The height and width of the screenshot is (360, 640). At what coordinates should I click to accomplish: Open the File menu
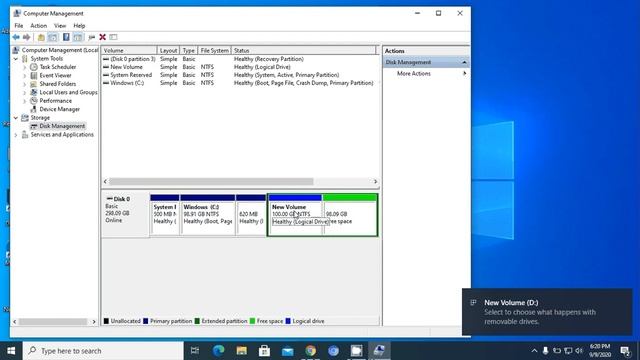19,26
